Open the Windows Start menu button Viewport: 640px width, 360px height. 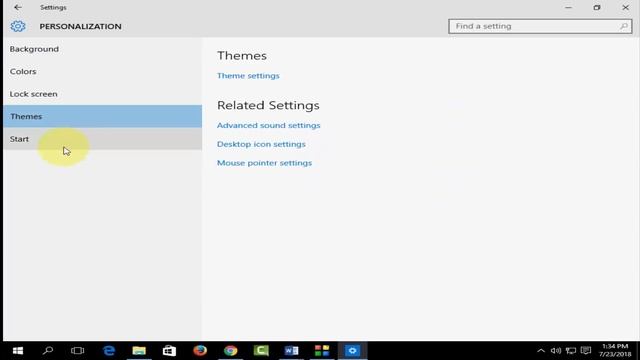[x=18, y=351]
